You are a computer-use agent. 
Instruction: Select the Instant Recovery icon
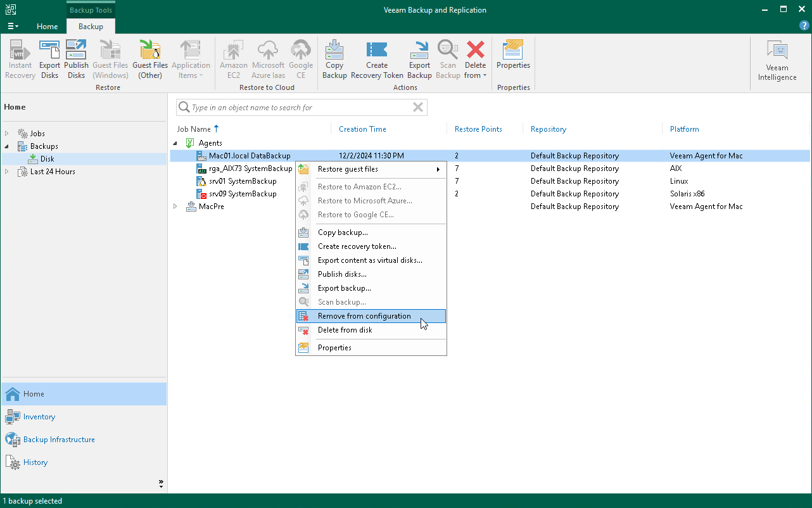[20, 58]
